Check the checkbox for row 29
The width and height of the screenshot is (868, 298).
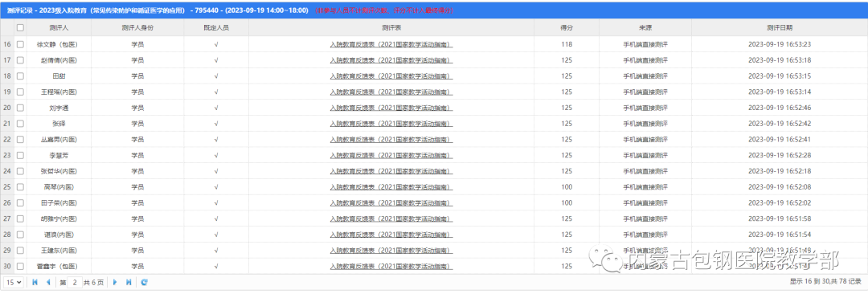click(20, 251)
